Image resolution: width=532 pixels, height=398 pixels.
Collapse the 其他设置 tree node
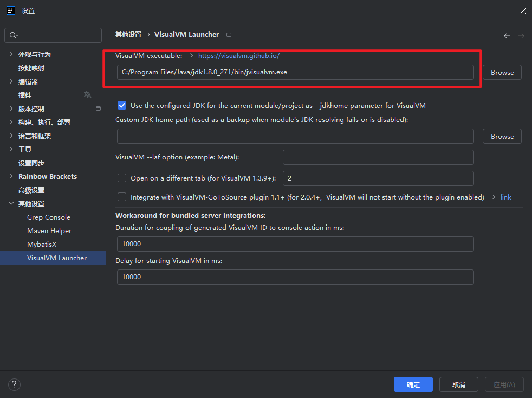[11, 203]
